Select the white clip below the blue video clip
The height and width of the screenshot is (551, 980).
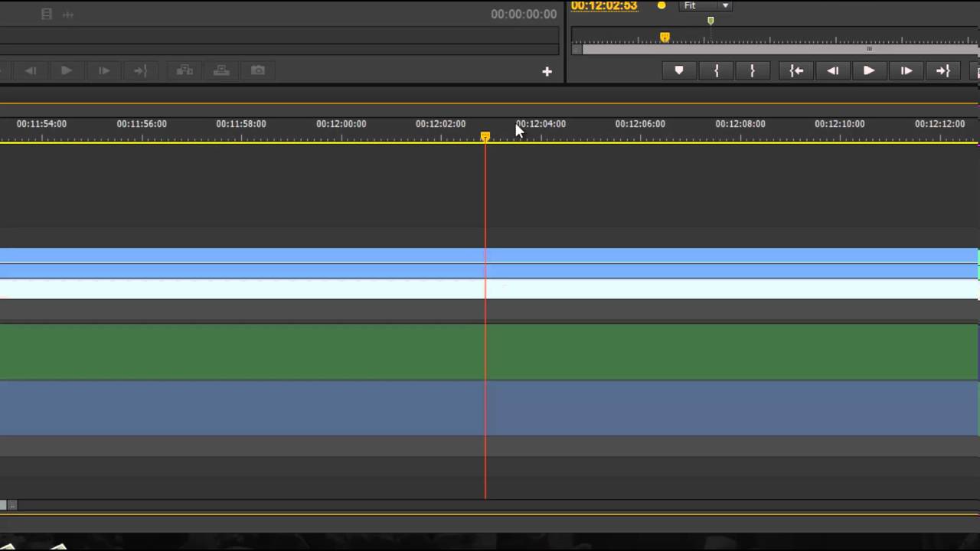tap(489, 289)
